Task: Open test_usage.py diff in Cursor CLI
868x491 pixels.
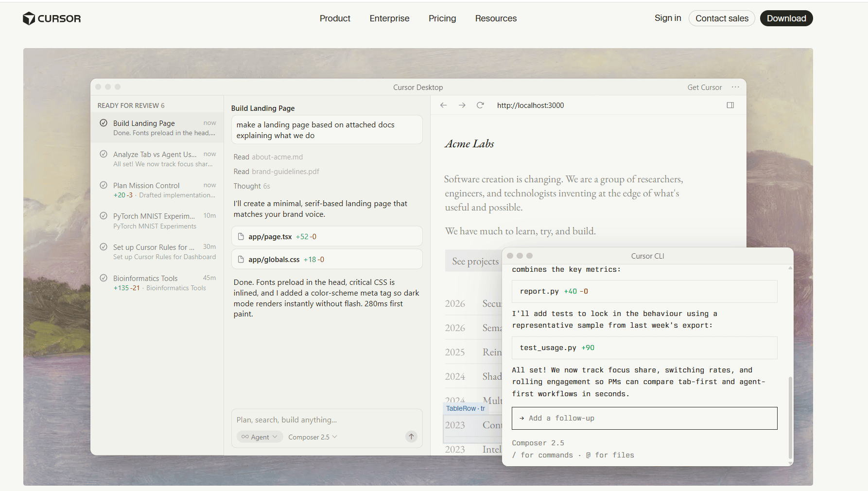Action: pyautogui.click(x=644, y=348)
